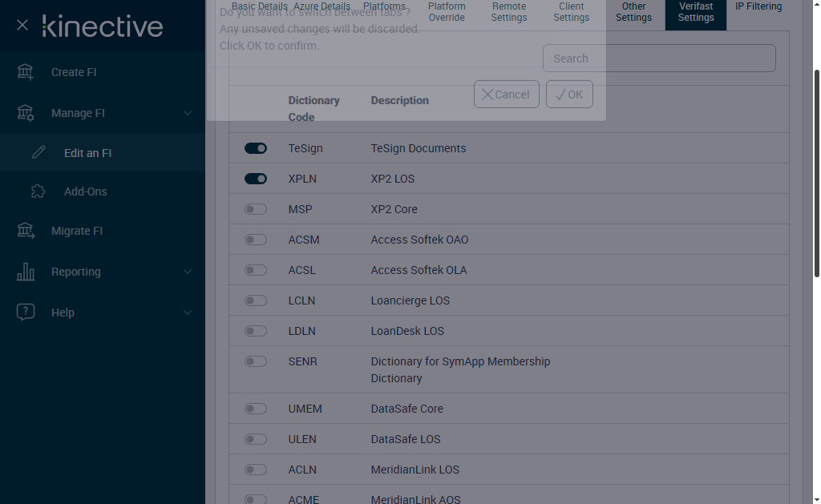Click the SENR dictionary code
Viewport: 821px width, 504px height.
coord(302,361)
